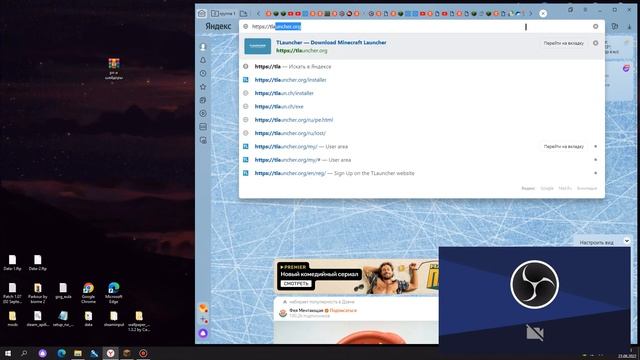Open the steam_api file on the desktop
This screenshot has height=360, width=640.
pyautogui.click(x=38, y=319)
